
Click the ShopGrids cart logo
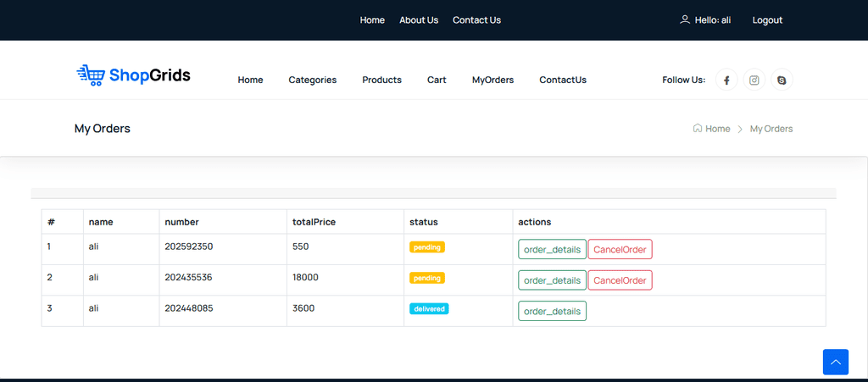[133, 75]
